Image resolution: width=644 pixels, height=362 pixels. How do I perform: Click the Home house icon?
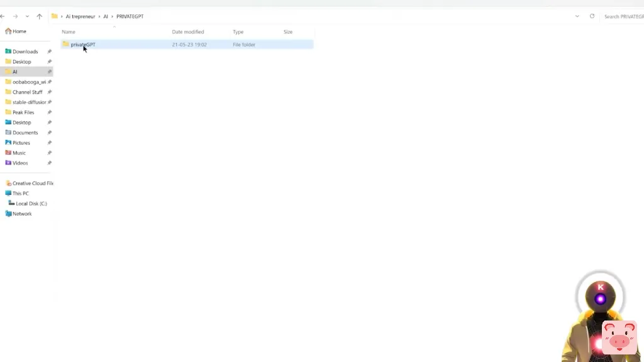(8, 31)
